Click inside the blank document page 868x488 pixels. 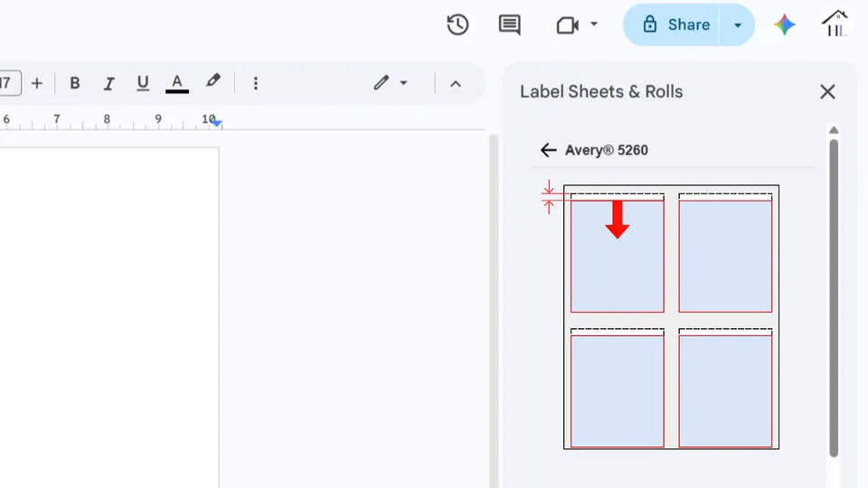click(x=109, y=317)
